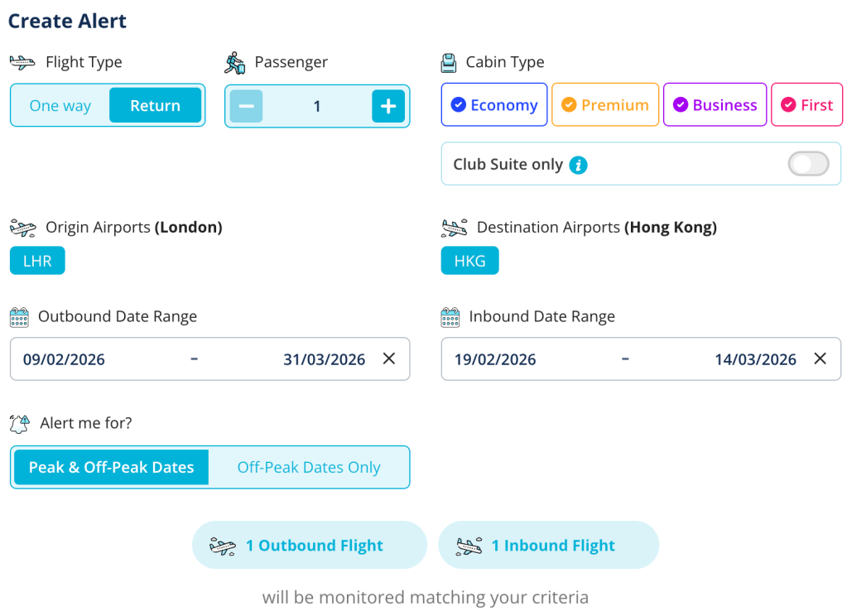This screenshot has height=616, width=847.
Task: Click the Inbound Date Range calendar icon
Action: coord(450,317)
